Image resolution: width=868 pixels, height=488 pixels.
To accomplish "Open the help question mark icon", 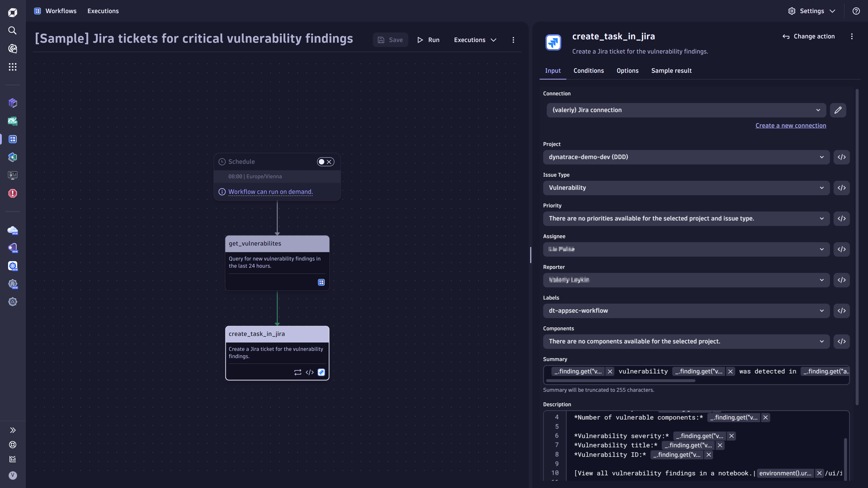I will click(856, 11).
